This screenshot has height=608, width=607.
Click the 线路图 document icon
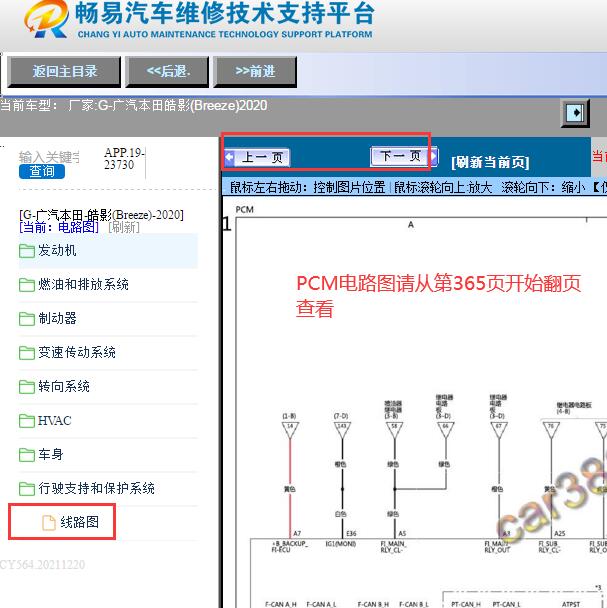pyautogui.click(x=49, y=522)
